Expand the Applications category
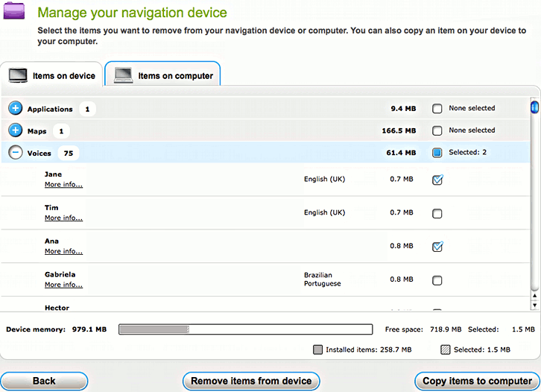This screenshot has width=541, height=392. pos(15,108)
